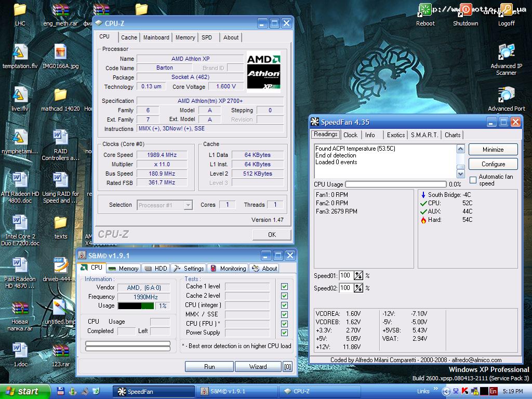This screenshot has width=532, height=399.
Task: Uncheck the MMX / SSE test checkbox
Action: (x=284, y=314)
